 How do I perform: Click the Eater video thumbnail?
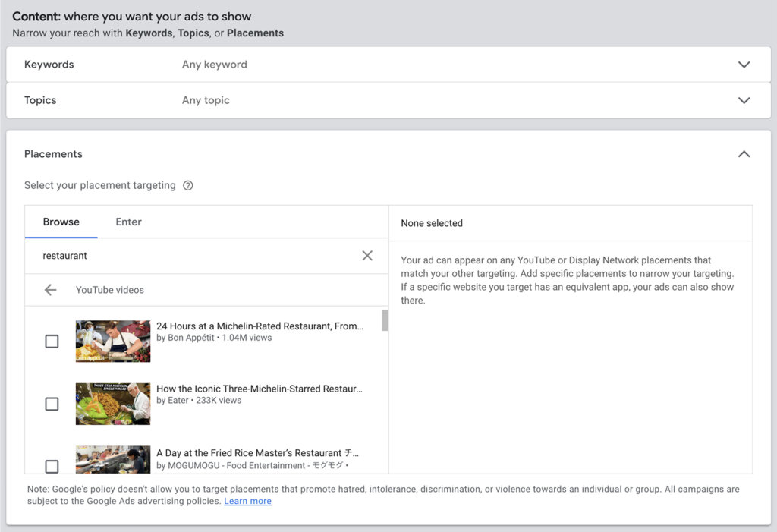(112, 404)
